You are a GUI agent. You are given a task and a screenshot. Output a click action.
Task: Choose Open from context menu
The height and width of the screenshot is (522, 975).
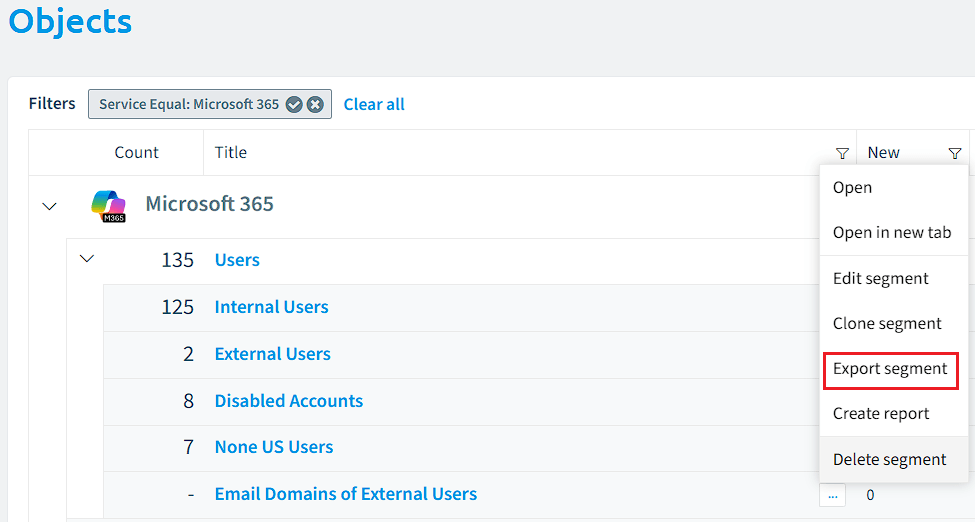(x=894, y=187)
